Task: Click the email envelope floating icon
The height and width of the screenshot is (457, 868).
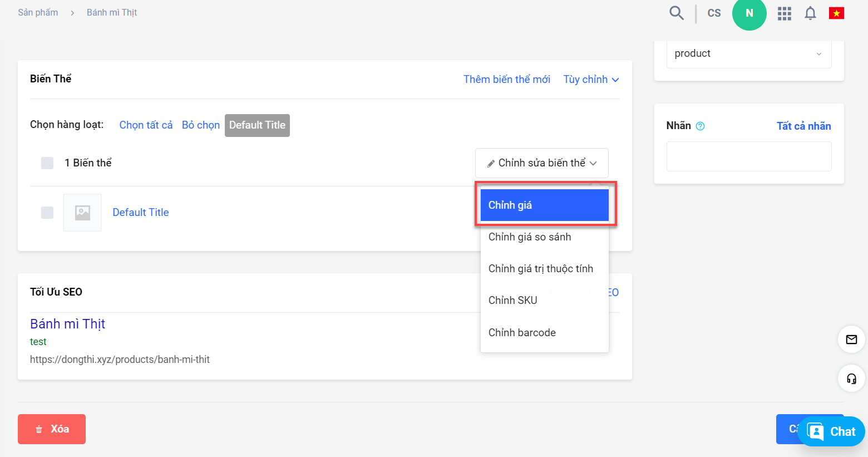Action: [x=851, y=339]
